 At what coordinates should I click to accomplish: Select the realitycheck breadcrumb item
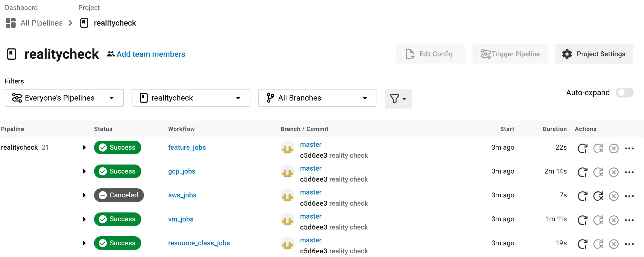point(115,23)
